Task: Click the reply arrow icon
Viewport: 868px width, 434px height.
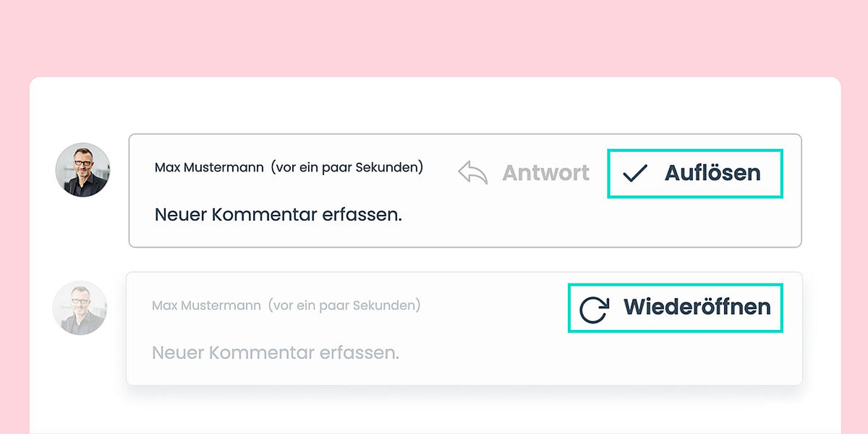Action: click(473, 172)
